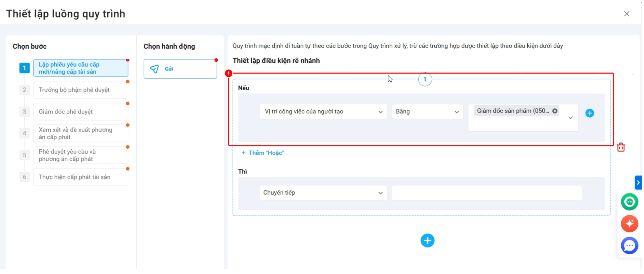This screenshot has height=274, width=644.
Task: Close the Thiết lập luồng quy trình dialog
Action: tap(627, 14)
